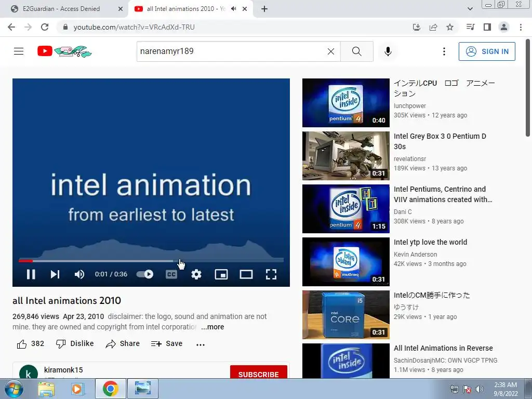Switch to theater mode
The width and height of the screenshot is (532, 399).
pyautogui.click(x=246, y=274)
